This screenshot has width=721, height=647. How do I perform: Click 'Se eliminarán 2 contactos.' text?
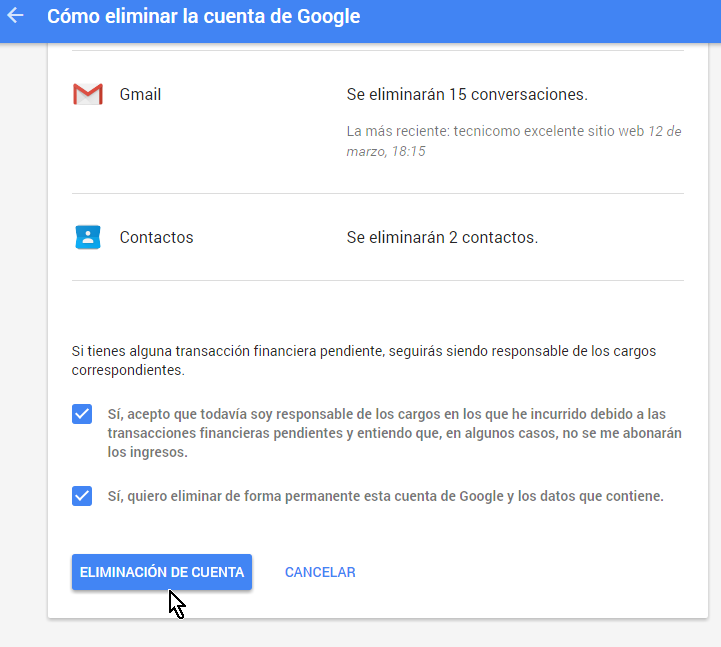[x=442, y=237]
